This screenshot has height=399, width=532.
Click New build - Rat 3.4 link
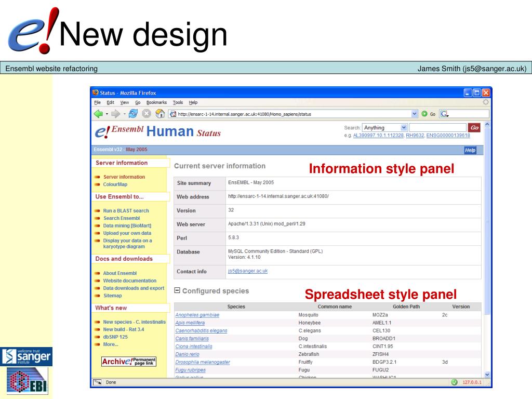pyautogui.click(x=124, y=329)
